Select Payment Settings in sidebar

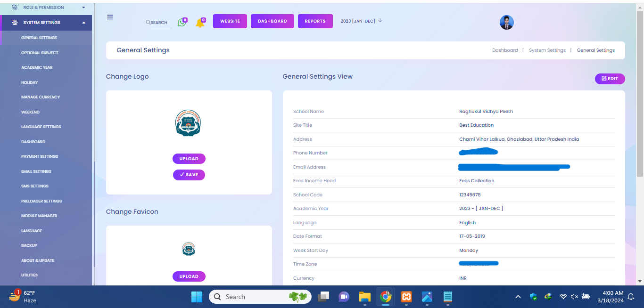[40, 156]
